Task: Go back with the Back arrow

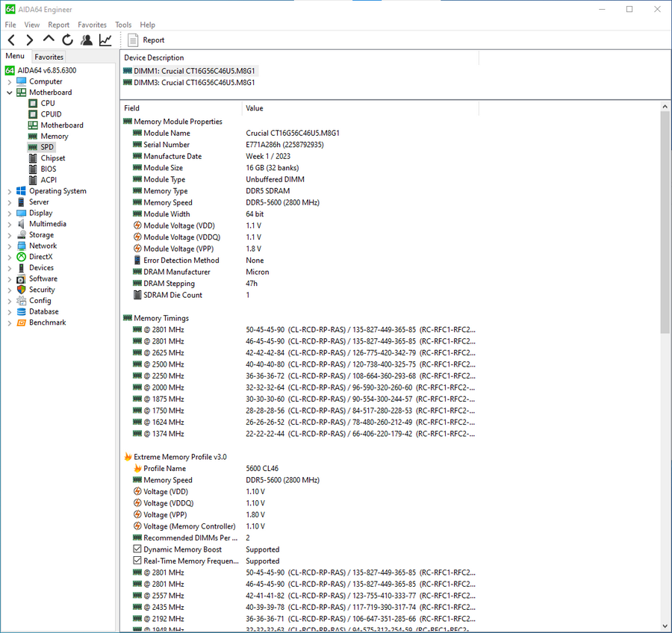Action: click(11, 40)
